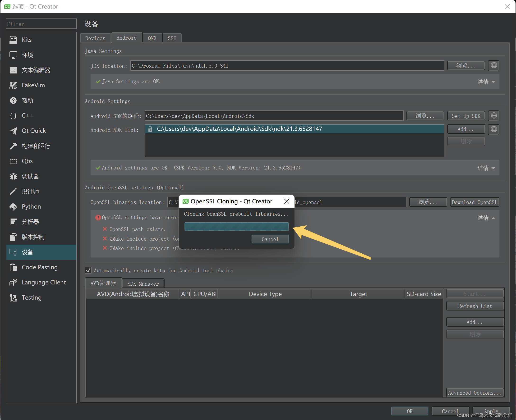Screen dimensions: 516x420
Task: Expand Java Settings details arrow
Action: point(493,82)
